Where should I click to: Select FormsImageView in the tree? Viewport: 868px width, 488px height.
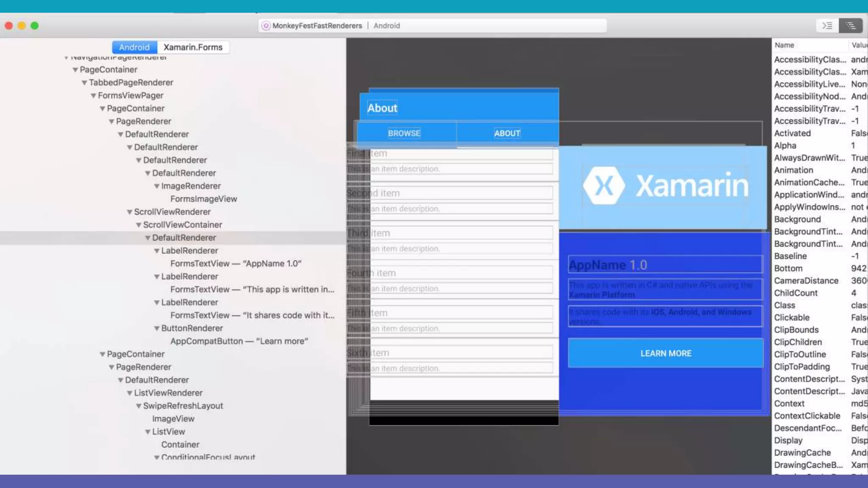point(203,199)
